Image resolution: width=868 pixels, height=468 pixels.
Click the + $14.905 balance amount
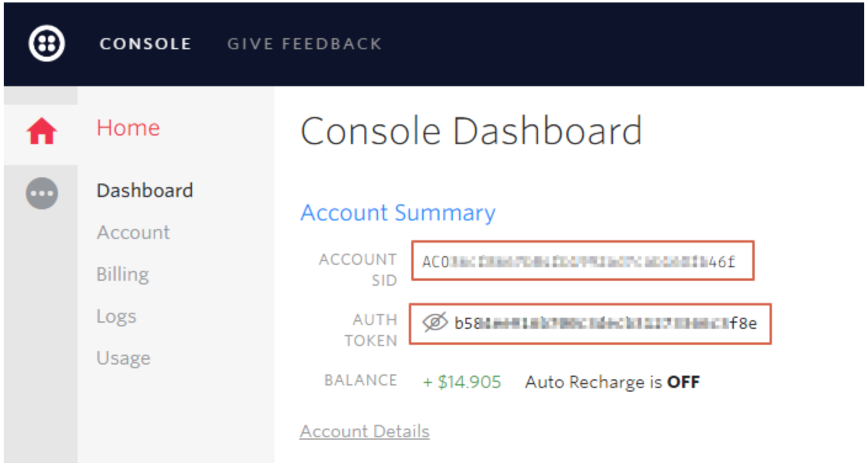pyautogui.click(x=462, y=382)
